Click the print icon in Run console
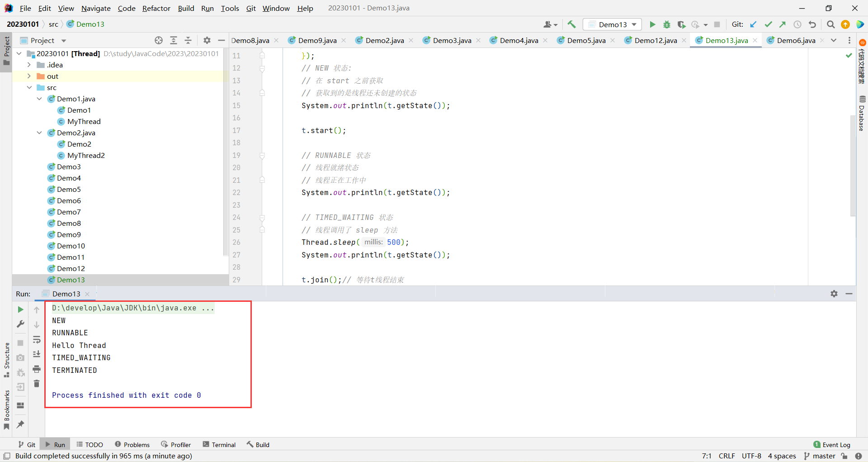 pos(37,369)
